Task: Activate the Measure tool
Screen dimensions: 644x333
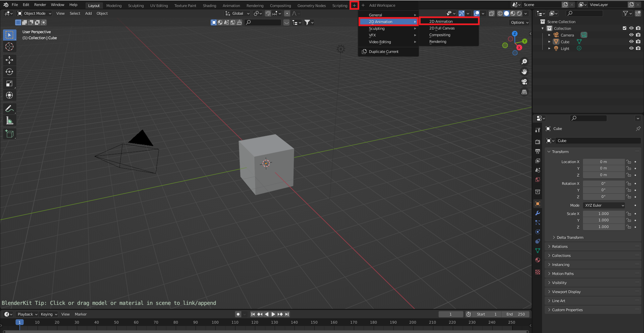Action: [x=9, y=120]
